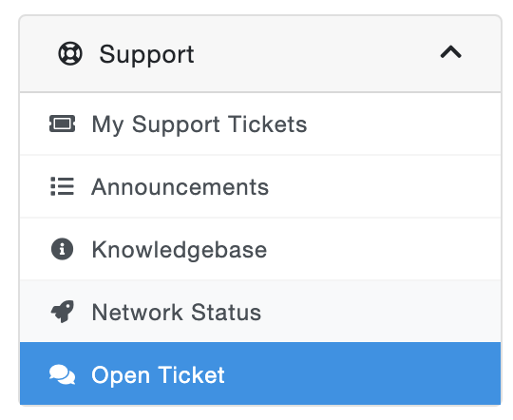This screenshot has width=513, height=420.
Task: View Network Status
Action: (177, 313)
